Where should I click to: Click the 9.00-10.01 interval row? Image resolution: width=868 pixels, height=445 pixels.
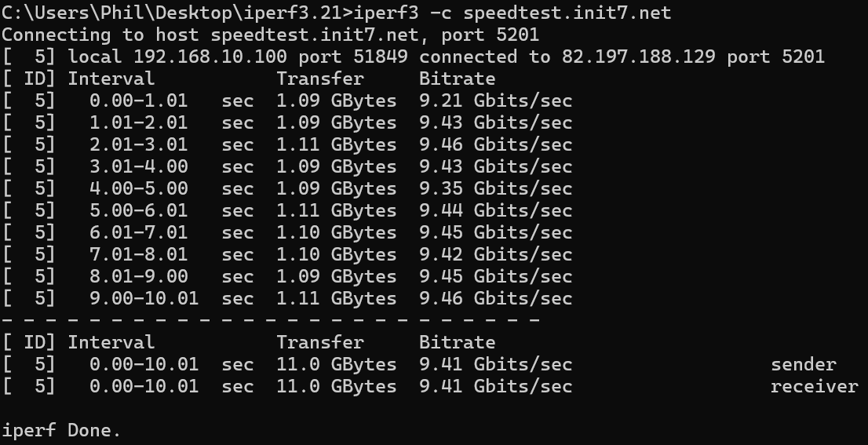pyautogui.click(x=287, y=298)
